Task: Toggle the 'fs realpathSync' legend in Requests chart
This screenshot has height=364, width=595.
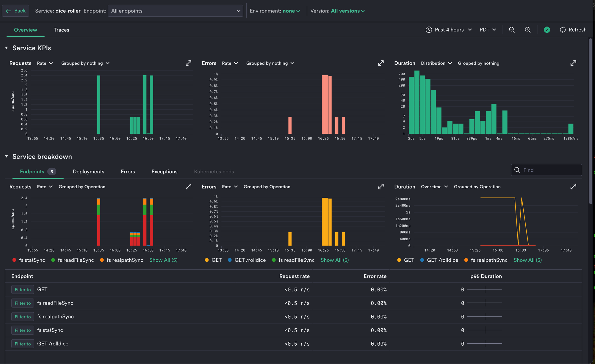Action: point(122,260)
